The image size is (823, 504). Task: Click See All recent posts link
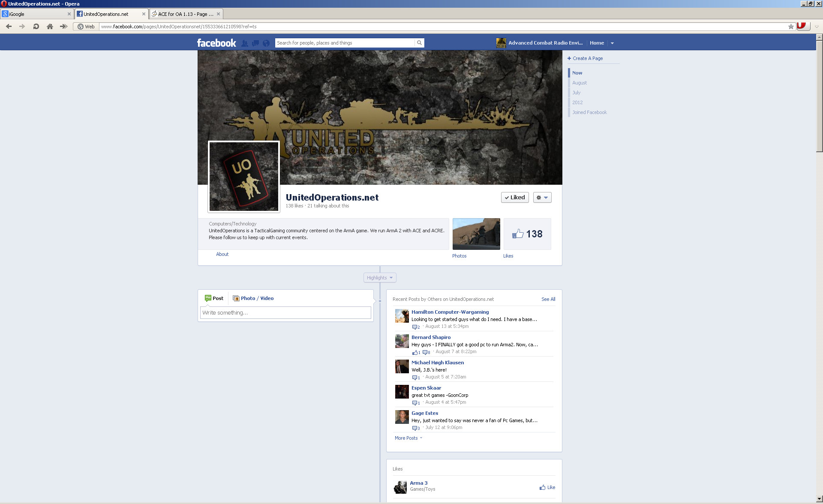(x=548, y=299)
